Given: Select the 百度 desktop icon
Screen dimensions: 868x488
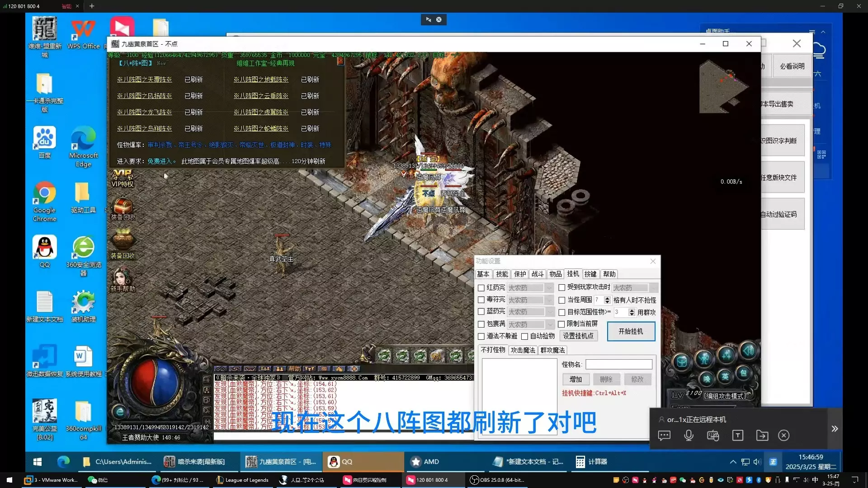Looking at the screenshot, I should click(x=44, y=142).
